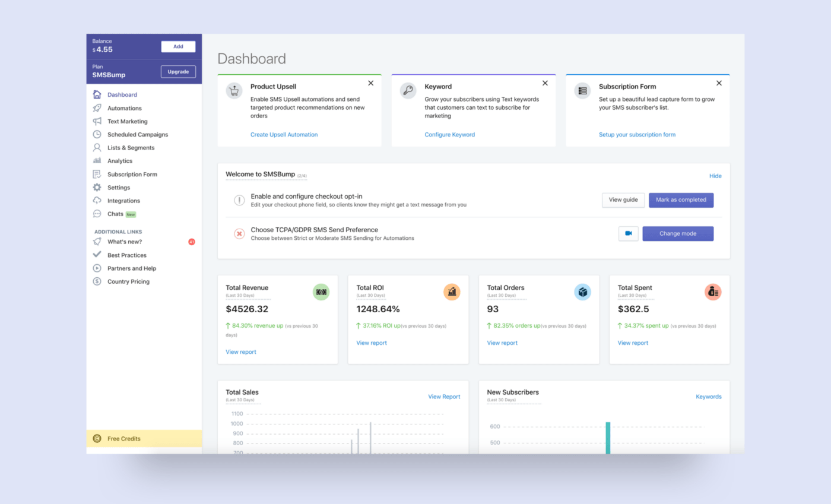
Task: Click the Scheduled Campaigns clock icon
Action: point(97,134)
